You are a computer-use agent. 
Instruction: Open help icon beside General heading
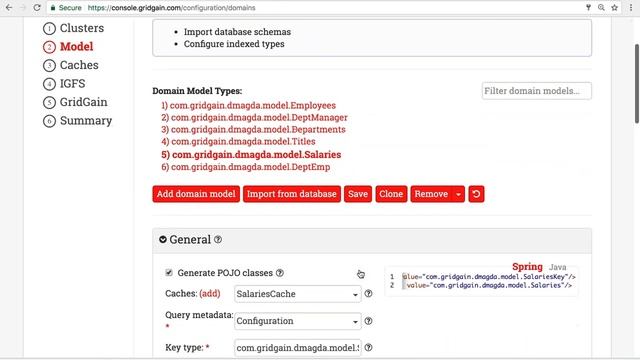click(x=218, y=240)
